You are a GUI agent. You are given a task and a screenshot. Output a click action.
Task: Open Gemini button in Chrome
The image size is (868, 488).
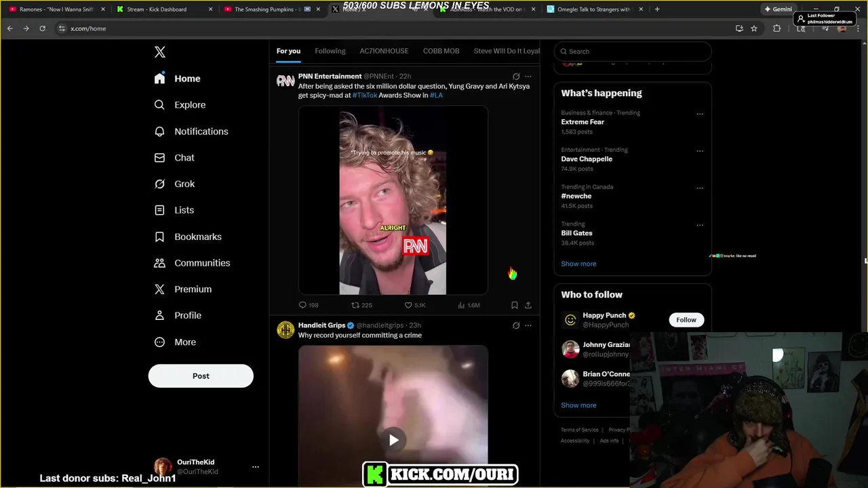pyautogui.click(x=778, y=9)
